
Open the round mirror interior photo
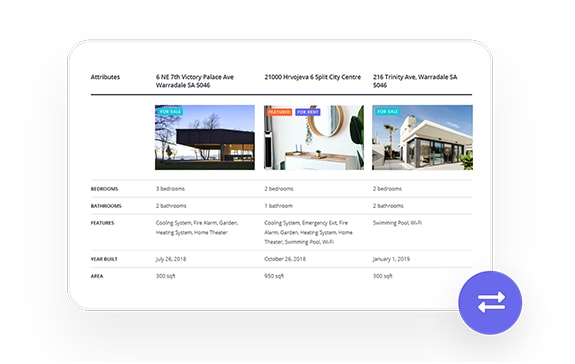tap(314, 137)
